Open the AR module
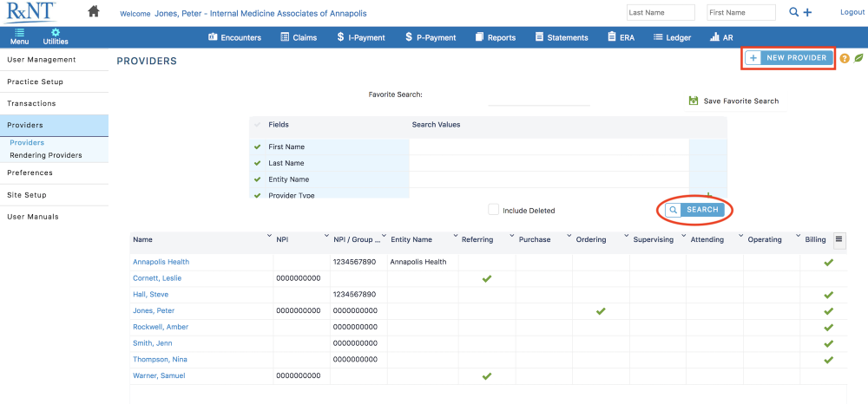This screenshot has width=868, height=404. 721,37
